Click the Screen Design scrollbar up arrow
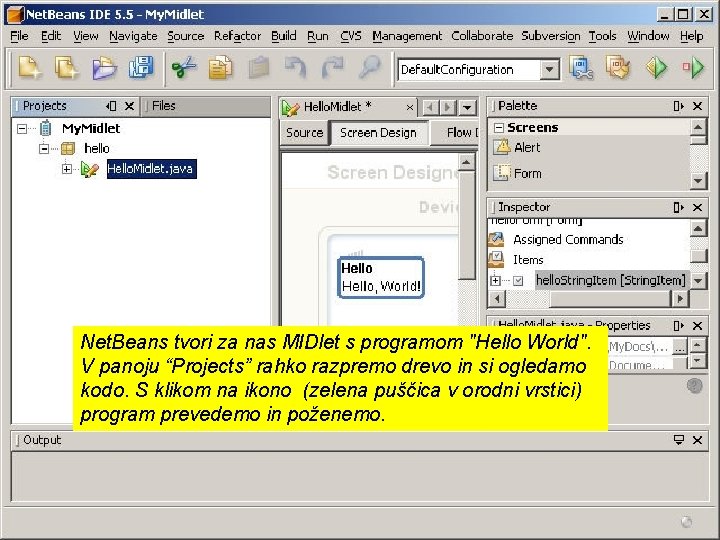This screenshot has width=720, height=540. (467, 162)
